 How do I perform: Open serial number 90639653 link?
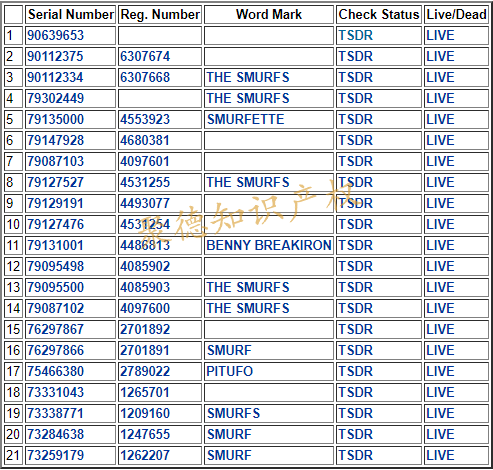coord(55,35)
